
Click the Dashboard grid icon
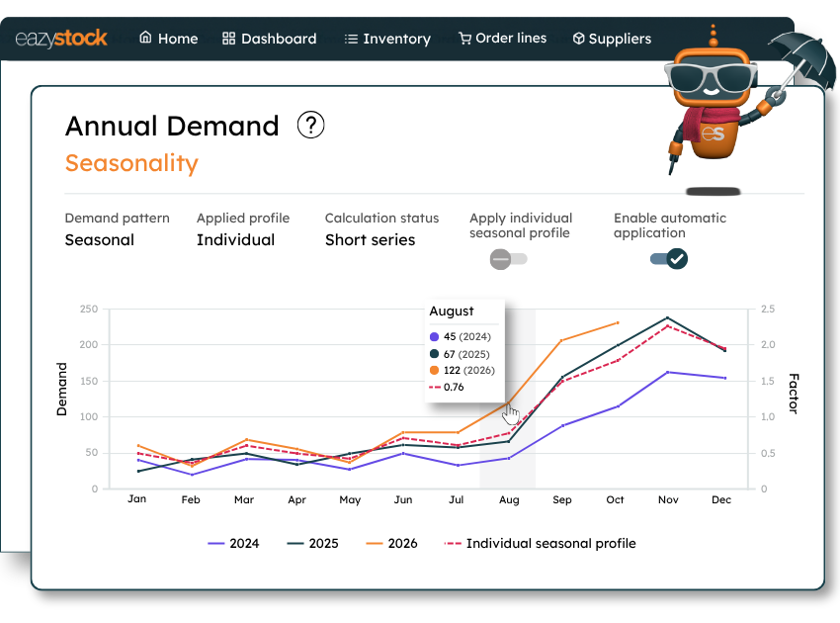pos(228,38)
